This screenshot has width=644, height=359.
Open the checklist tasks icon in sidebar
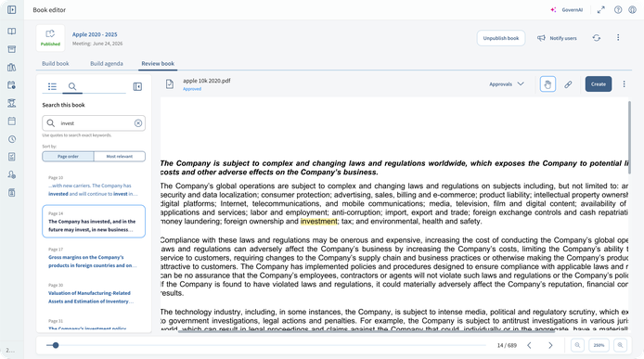coord(11,157)
